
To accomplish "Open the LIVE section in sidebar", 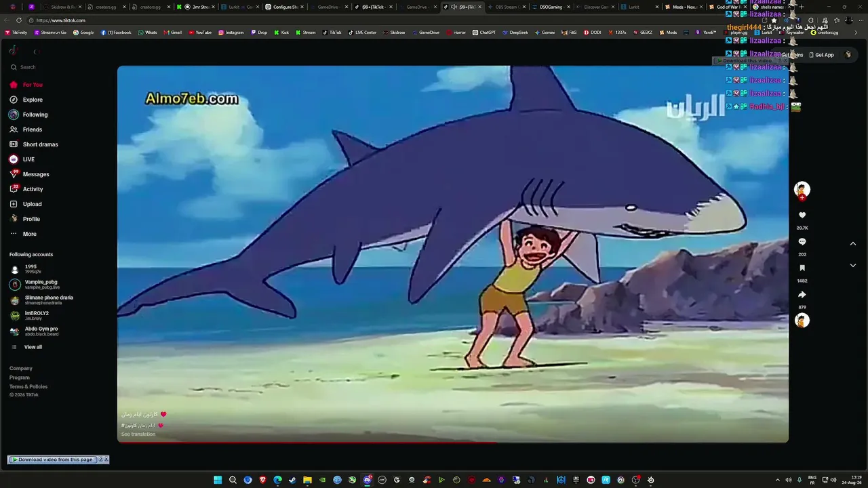I will (x=22, y=159).
